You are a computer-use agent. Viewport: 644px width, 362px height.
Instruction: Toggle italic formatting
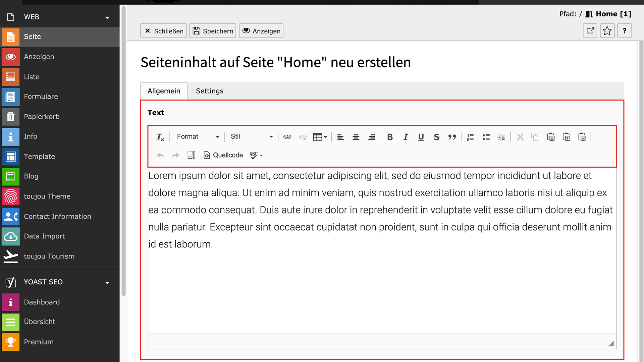click(x=406, y=137)
